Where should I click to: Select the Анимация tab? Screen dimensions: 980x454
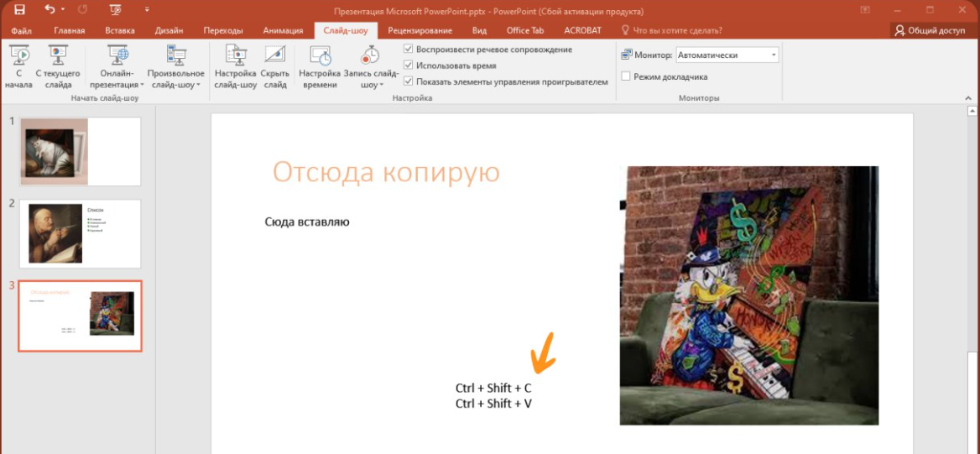coord(283,30)
